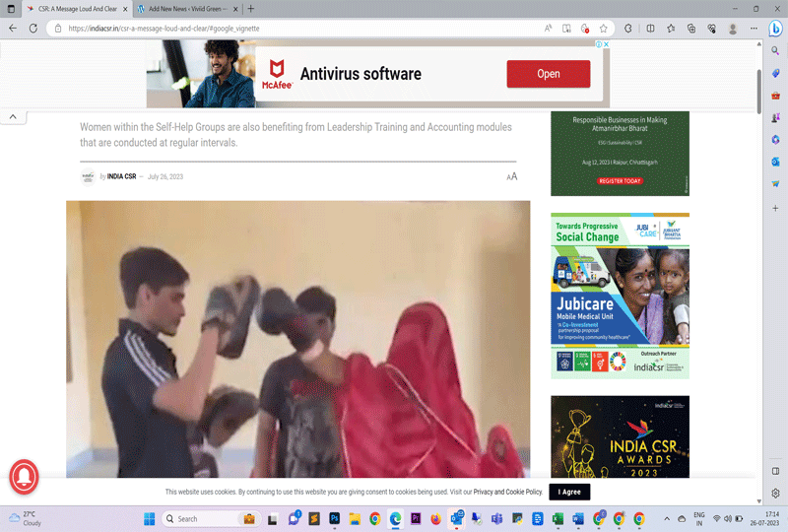Screen dimensions: 788x532
Task: Collapse the top ad with chevron
Action: pos(13,116)
